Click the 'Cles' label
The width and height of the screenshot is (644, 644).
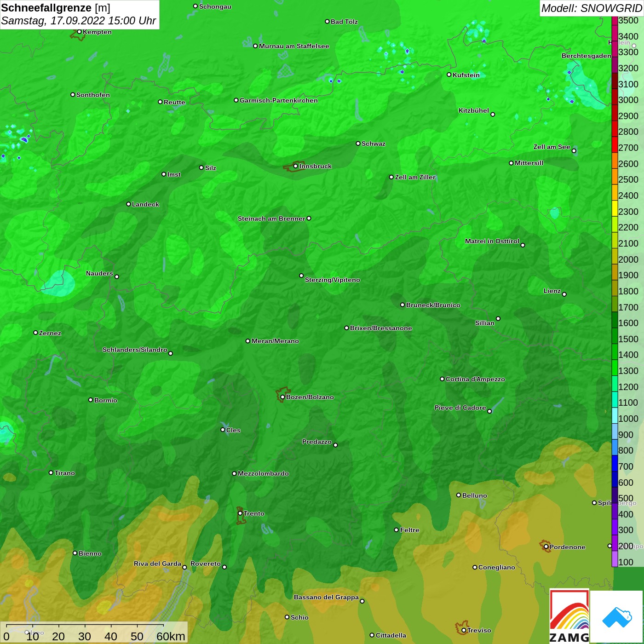click(x=233, y=430)
